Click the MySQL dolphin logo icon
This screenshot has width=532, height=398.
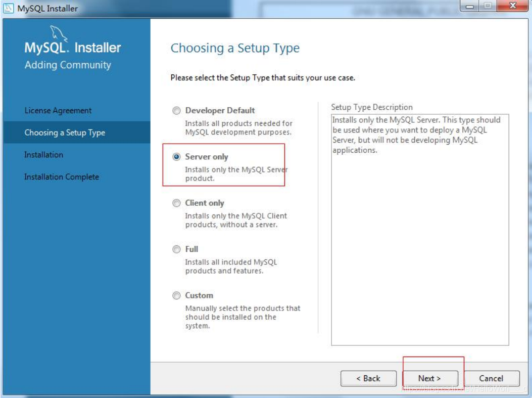click(x=58, y=33)
